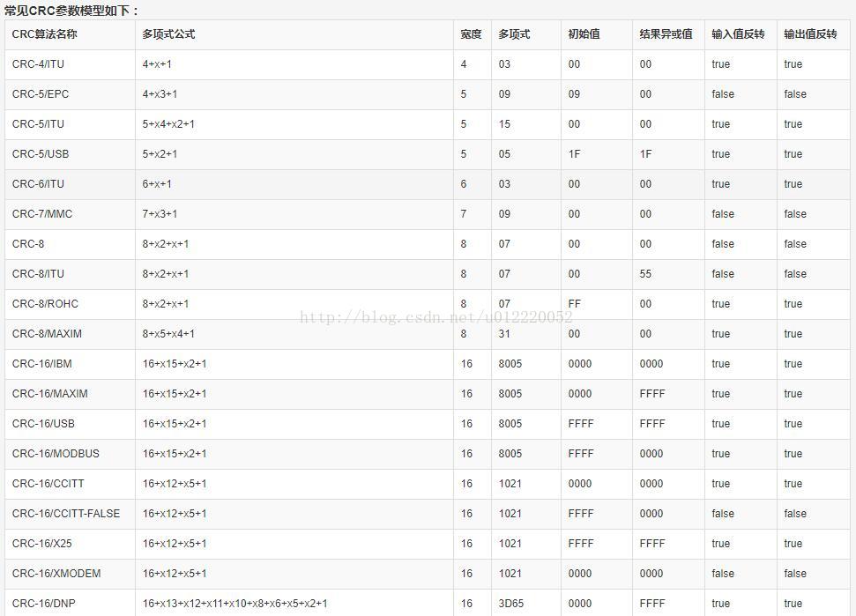Viewport: 856px width, 616px height.
Task: Select XOR value FFFF in CRC-16/DNP row
Action: [x=652, y=604]
